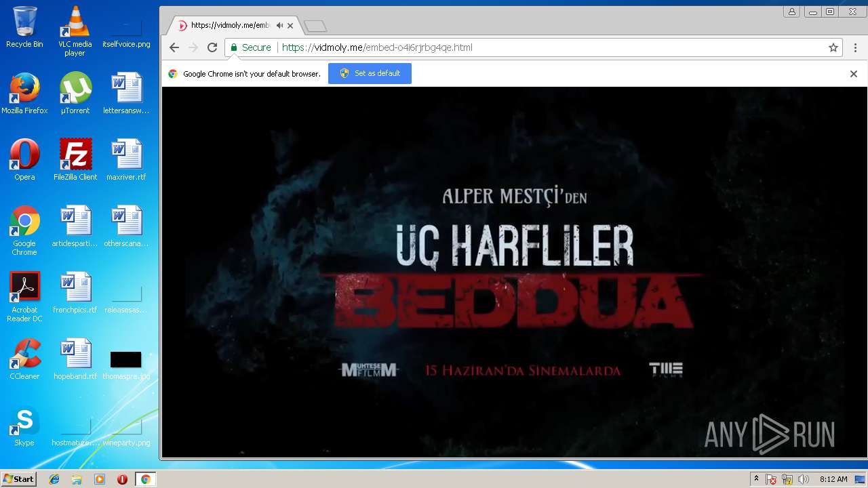View site info via the Secure padlock

[x=250, y=47]
